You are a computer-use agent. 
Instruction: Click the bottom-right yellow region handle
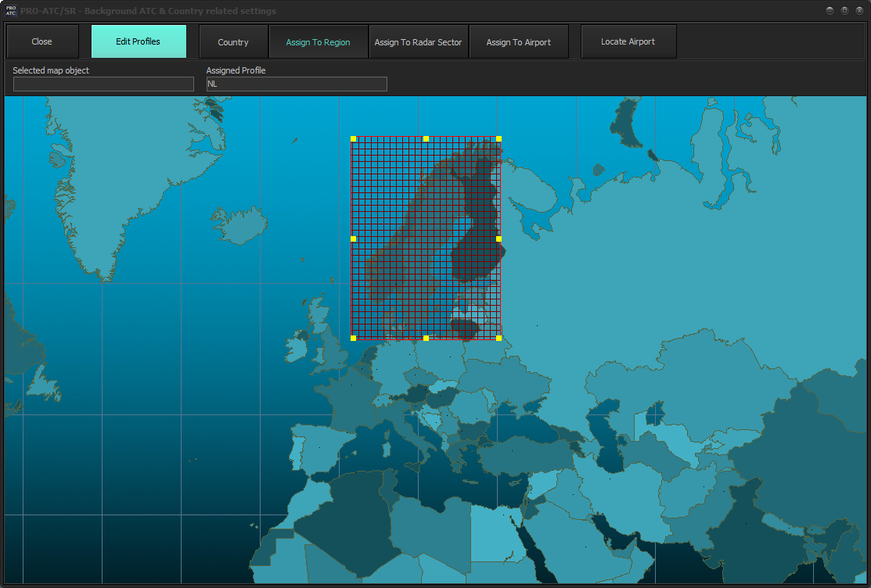[498, 338]
